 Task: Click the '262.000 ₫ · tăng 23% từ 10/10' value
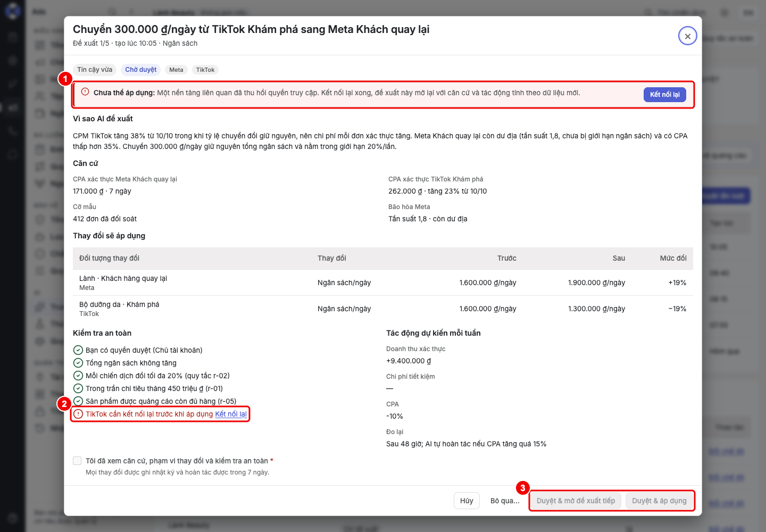click(x=437, y=191)
